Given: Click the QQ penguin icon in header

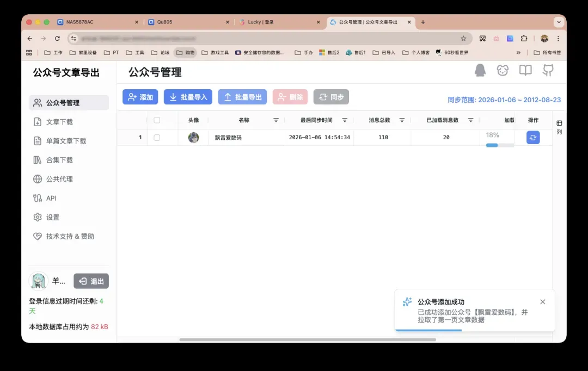Looking at the screenshot, I should (480, 70).
